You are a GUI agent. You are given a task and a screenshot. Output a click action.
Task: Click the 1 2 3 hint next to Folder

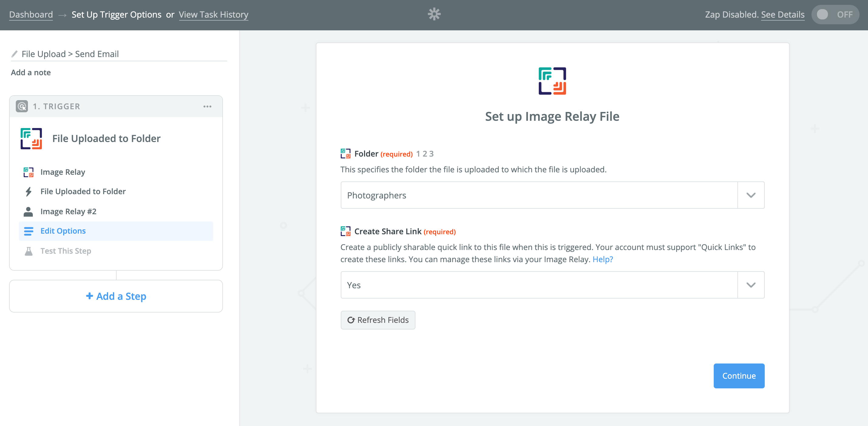pyautogui.click(x=425, y=154)
